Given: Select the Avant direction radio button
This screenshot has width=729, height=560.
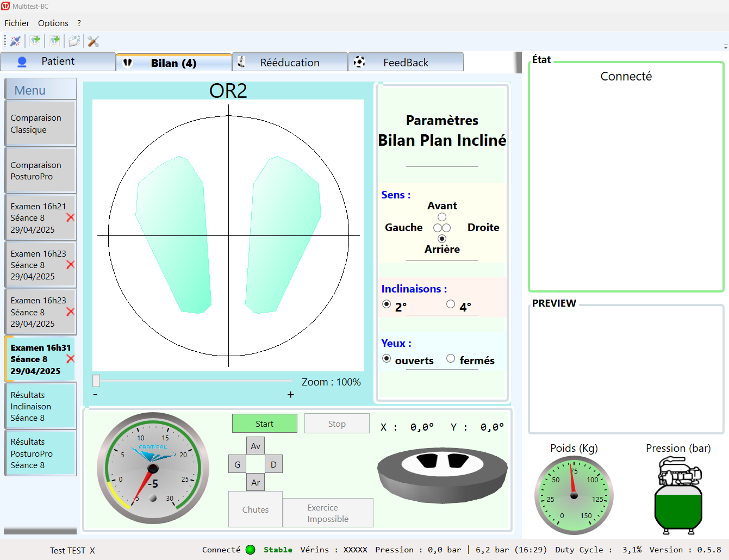Looking at the screenshot, I should (x=442, y=217).
